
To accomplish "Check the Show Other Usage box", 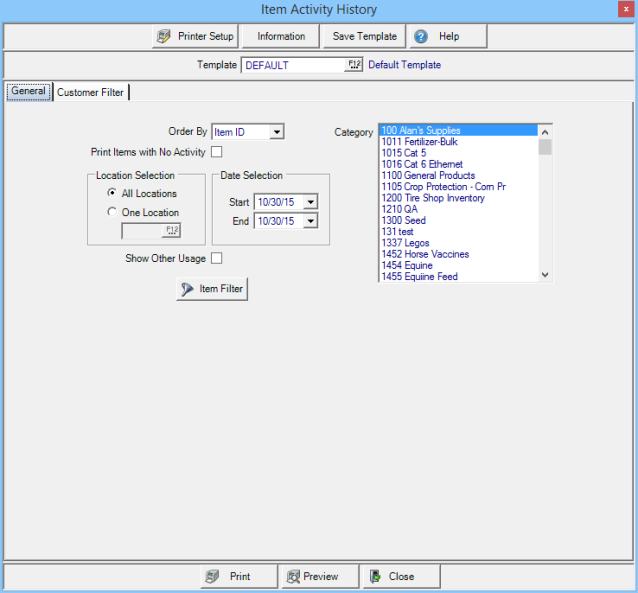I will click(216, 259).
